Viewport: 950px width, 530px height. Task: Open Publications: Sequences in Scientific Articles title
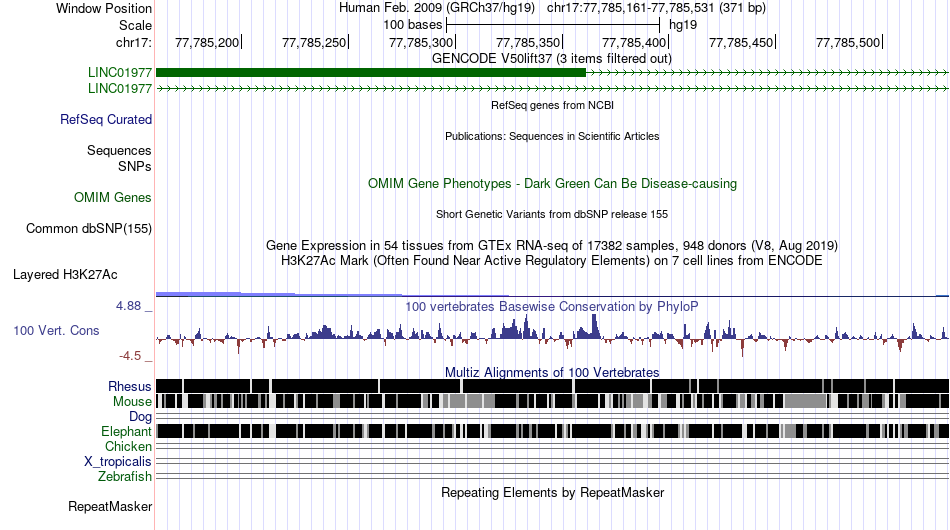point(552,136)
